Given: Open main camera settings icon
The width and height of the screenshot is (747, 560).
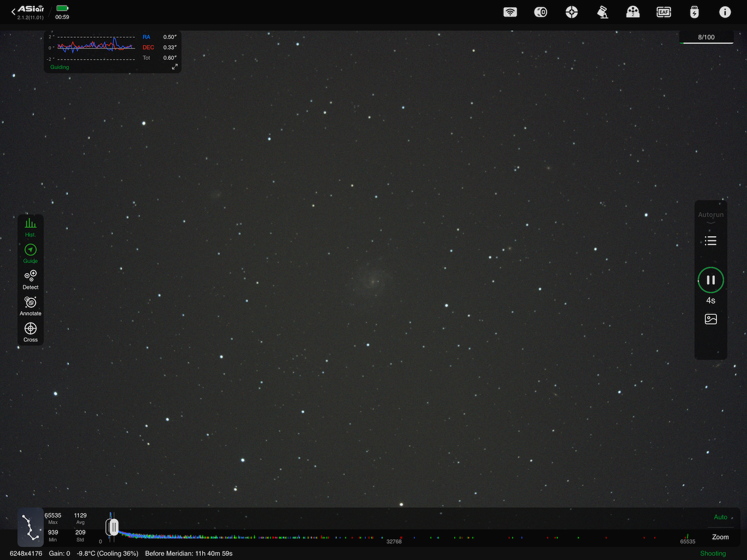Looking at the screenshot, I should (x=541, y=12).
